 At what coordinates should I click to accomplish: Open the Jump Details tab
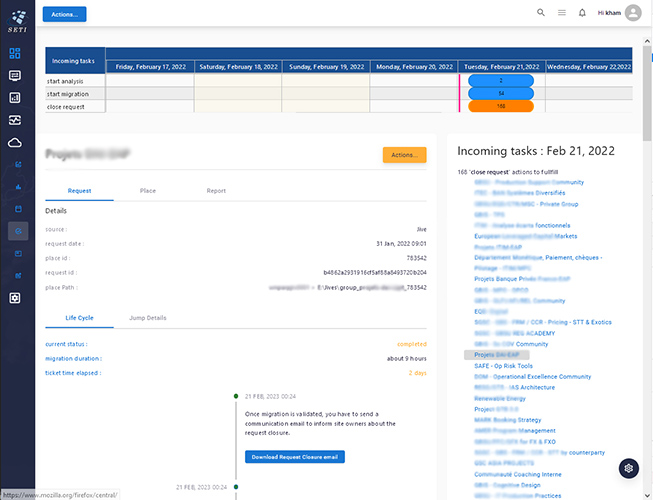click(x=148, y=318)
